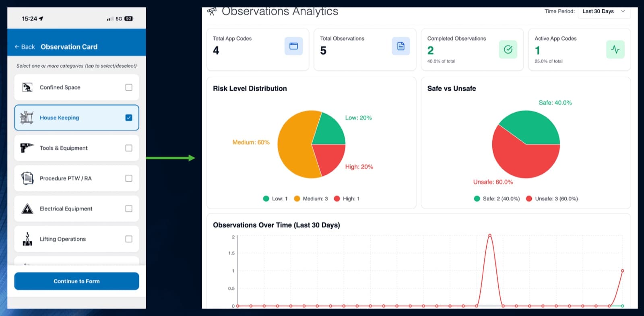Tap the House Keeping cleaning cart icon
Screen dimensions: 644x316
[27, 118]
